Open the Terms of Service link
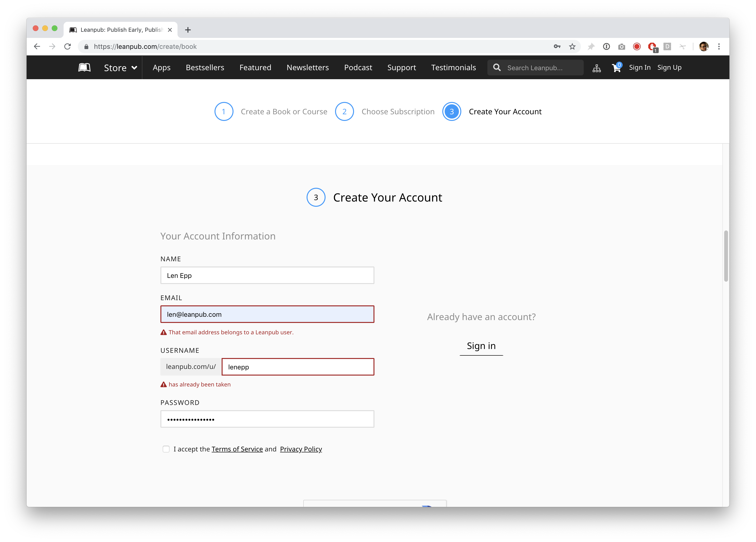 coord(237,449)
